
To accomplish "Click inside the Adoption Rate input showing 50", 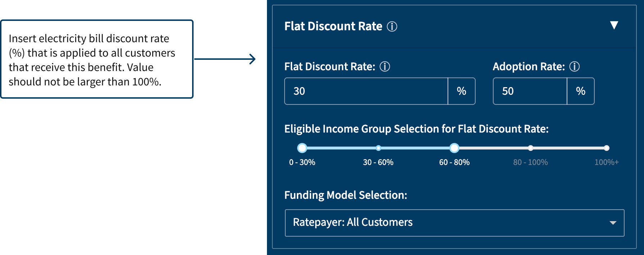I will 529,91.
